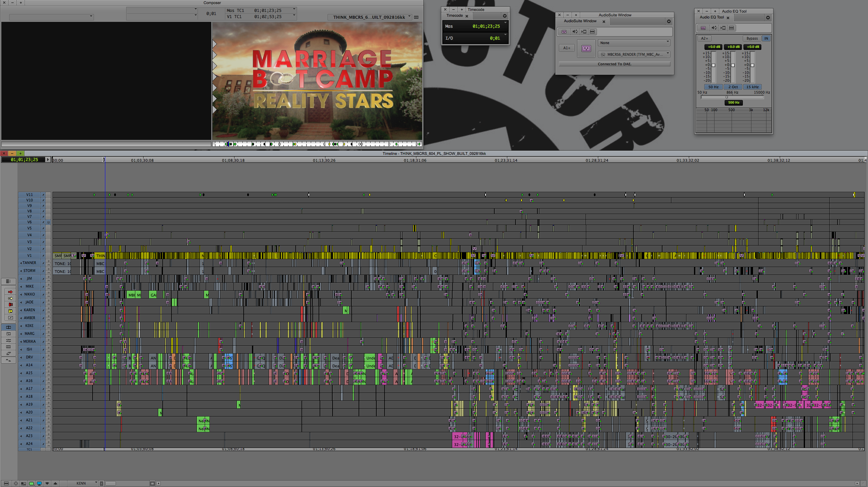
Task: Click the split-panel icon at timeline bottom-left
Action: point(6,484)
